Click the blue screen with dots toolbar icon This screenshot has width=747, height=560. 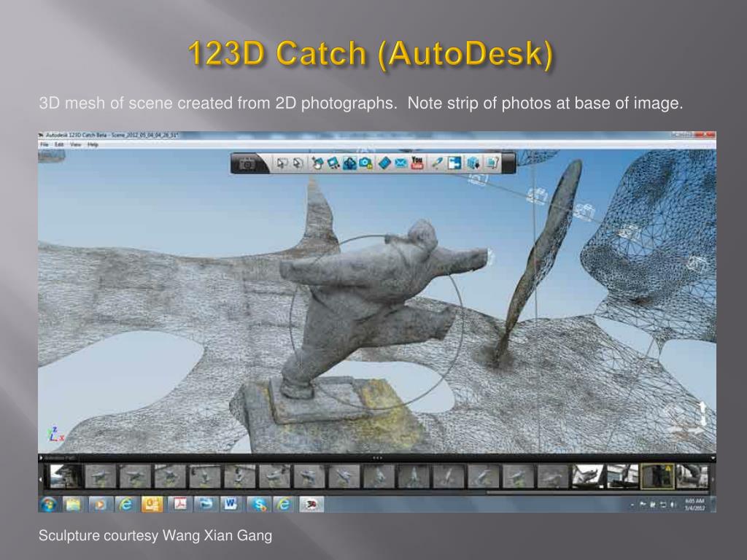click(333, 164)
